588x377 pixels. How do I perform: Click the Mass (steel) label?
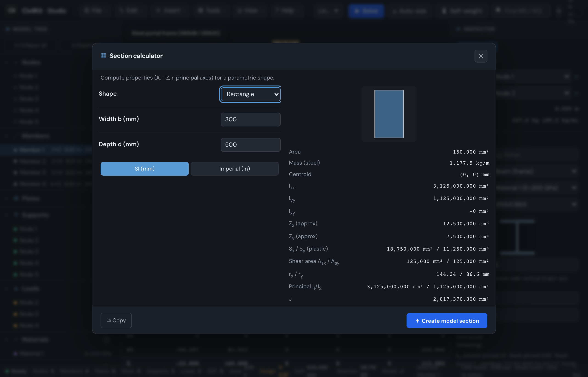pos(304,163)
